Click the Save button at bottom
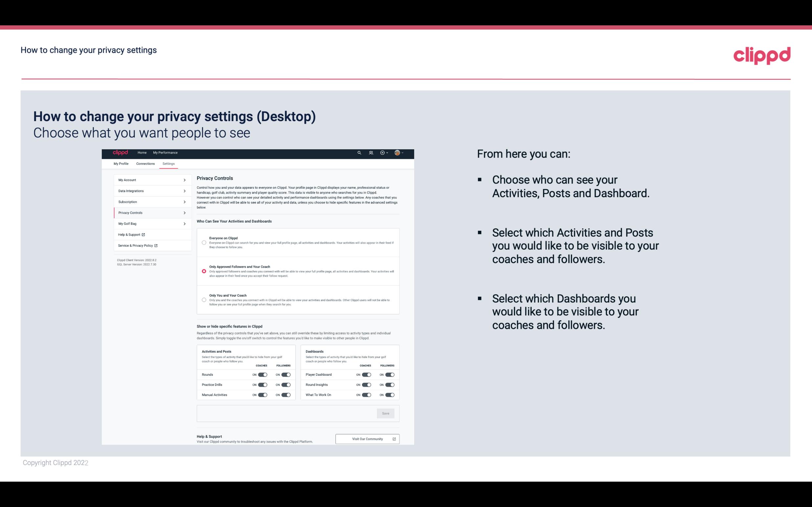This screenshot has height=507, width=812. [x=386, y=413]
